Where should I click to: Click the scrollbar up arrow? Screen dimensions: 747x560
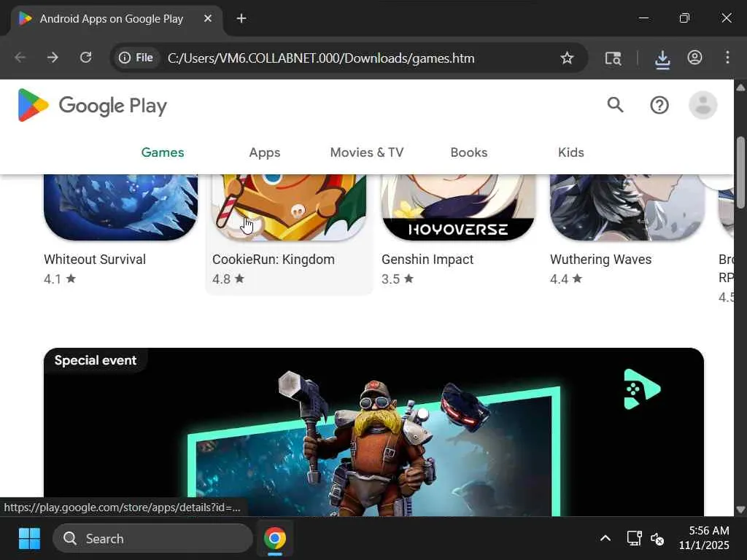pyautogui.click(x=740, y=87)
